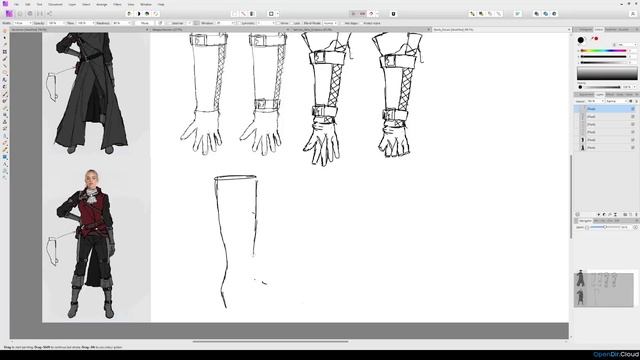Screen dimensions: 640x360
Task: Select the Paint Brush tool
Action: tap(5, 94)
